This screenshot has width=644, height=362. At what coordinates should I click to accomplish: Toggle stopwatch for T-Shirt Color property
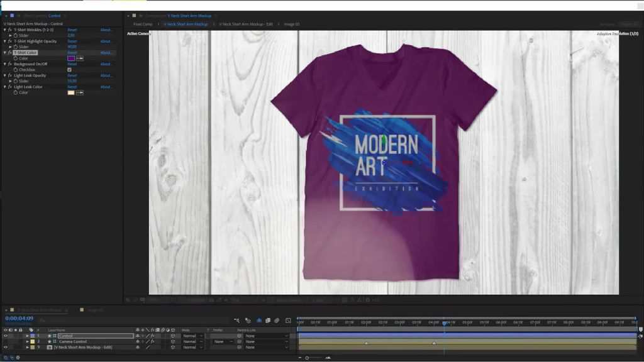coord(15,58)
